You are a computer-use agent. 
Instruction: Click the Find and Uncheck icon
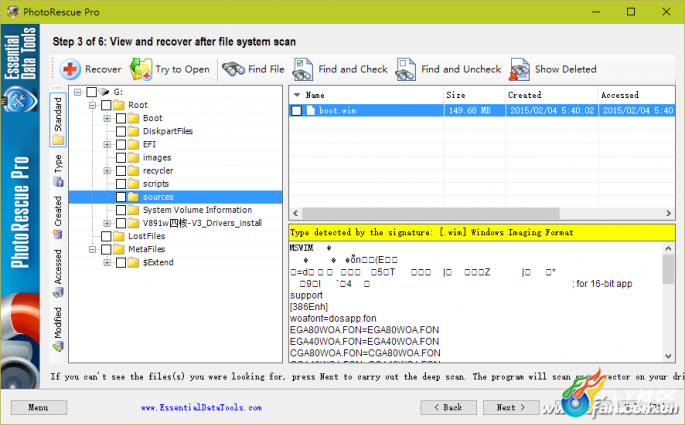[405, 69]
